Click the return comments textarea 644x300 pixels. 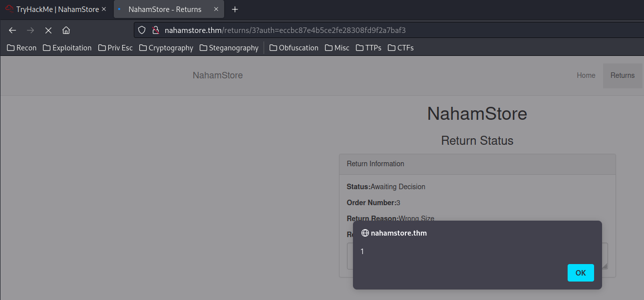pos(477,256)
